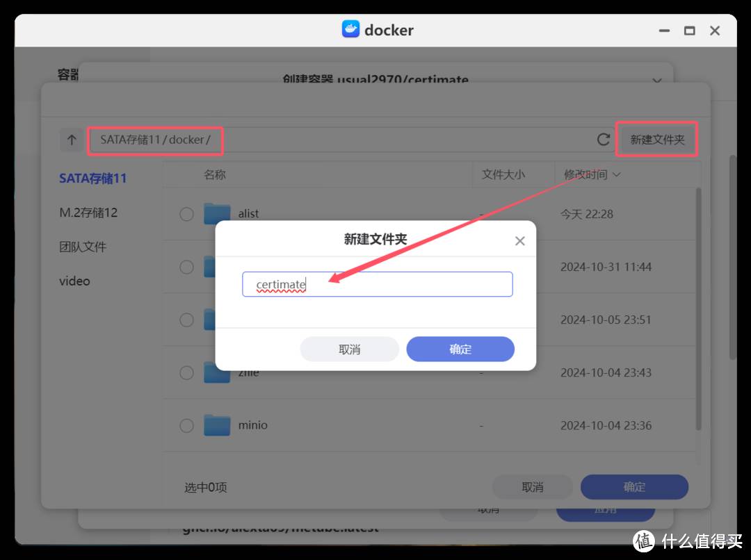This screenshot has height=560, width=751.
Task: Click the minio folder name
Action: pyautogui.click(x=253, y=425)
